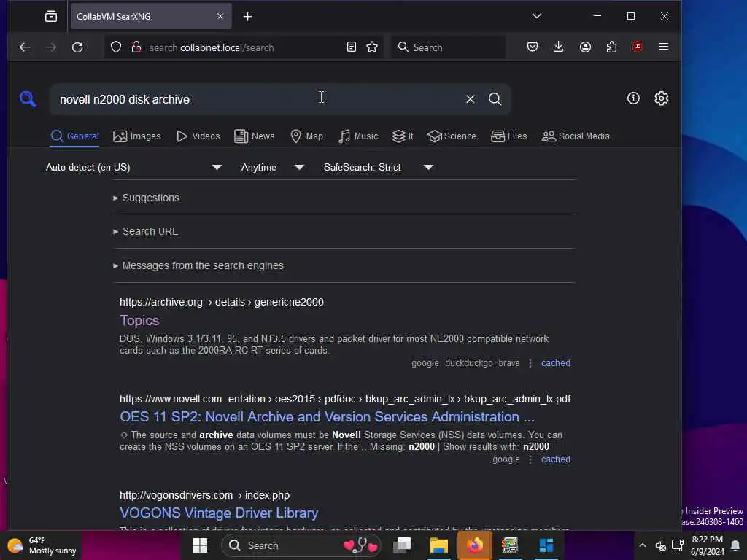Click the browser toolbar Search field

click(x=449, y=47)
